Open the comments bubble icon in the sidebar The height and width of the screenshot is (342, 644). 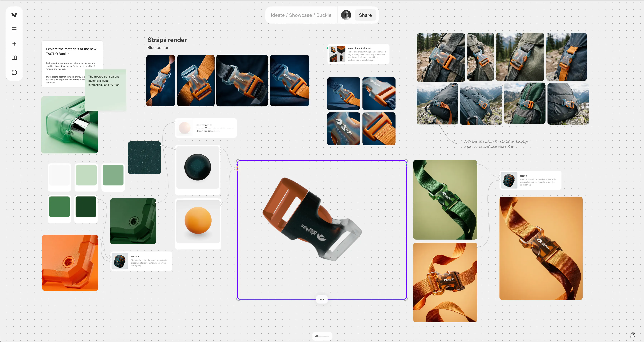14,72
